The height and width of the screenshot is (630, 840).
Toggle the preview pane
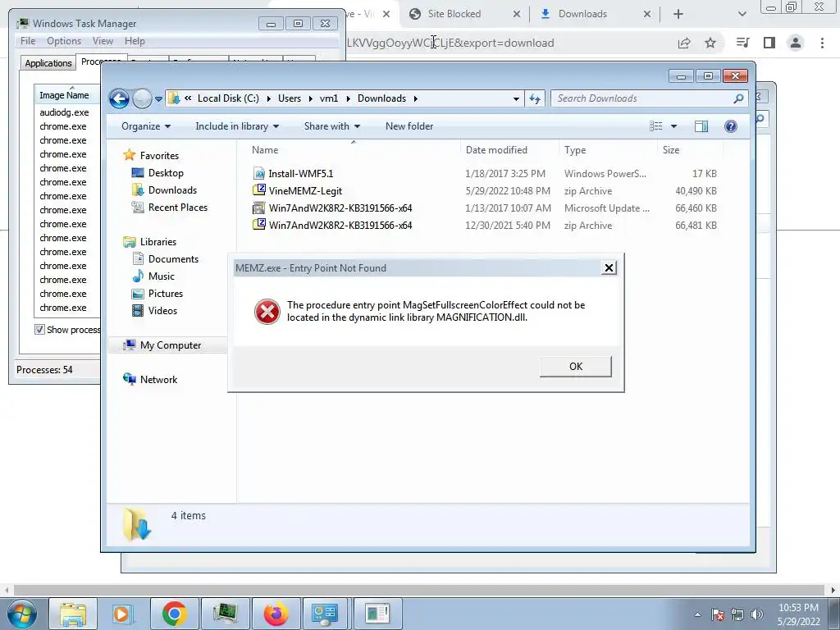pyautogui.click(x=701, y=126)
